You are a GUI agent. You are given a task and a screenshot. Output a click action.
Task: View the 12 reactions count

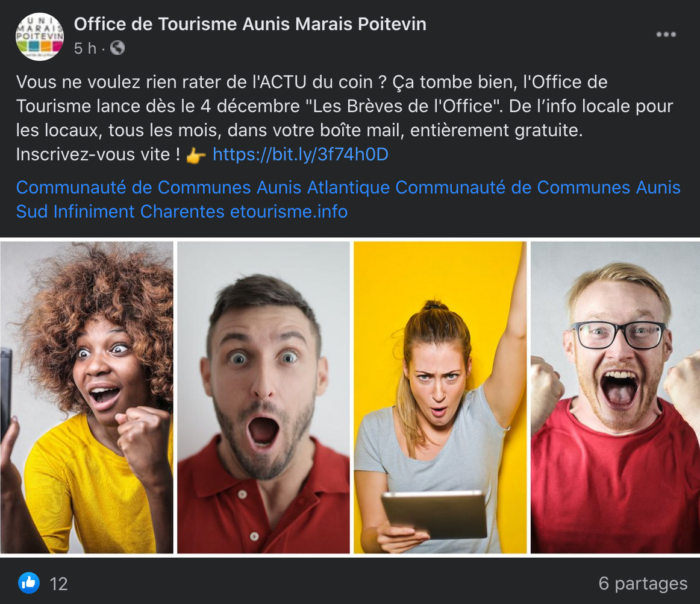[x=58, y=584]
